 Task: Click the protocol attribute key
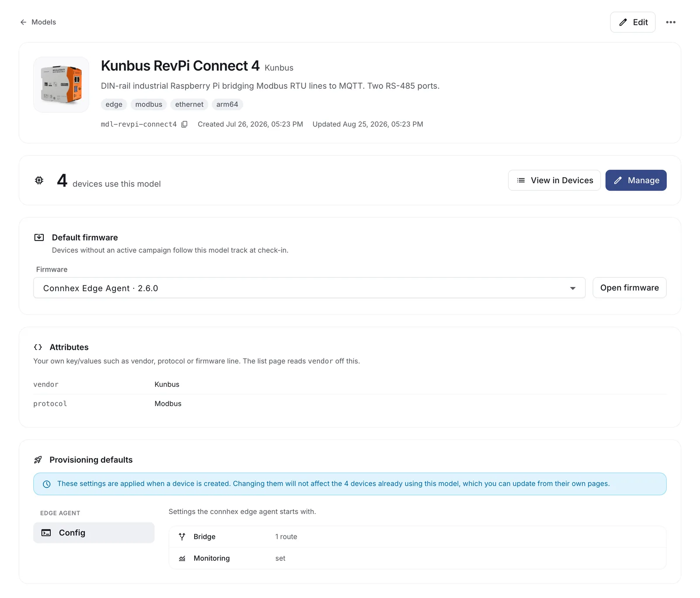[x=50, y=404]
